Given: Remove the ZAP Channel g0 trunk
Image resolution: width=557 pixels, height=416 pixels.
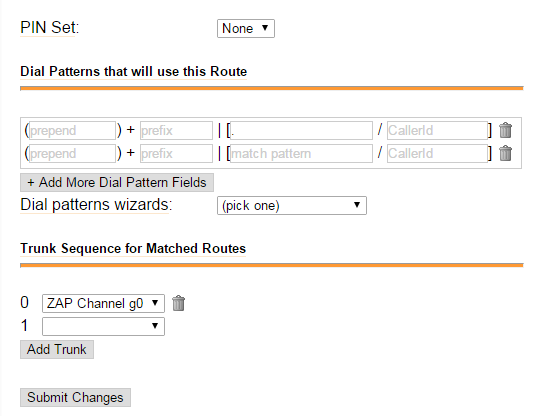Looking at the screenshot, I should pyautogui.click(x=178, y=303).
